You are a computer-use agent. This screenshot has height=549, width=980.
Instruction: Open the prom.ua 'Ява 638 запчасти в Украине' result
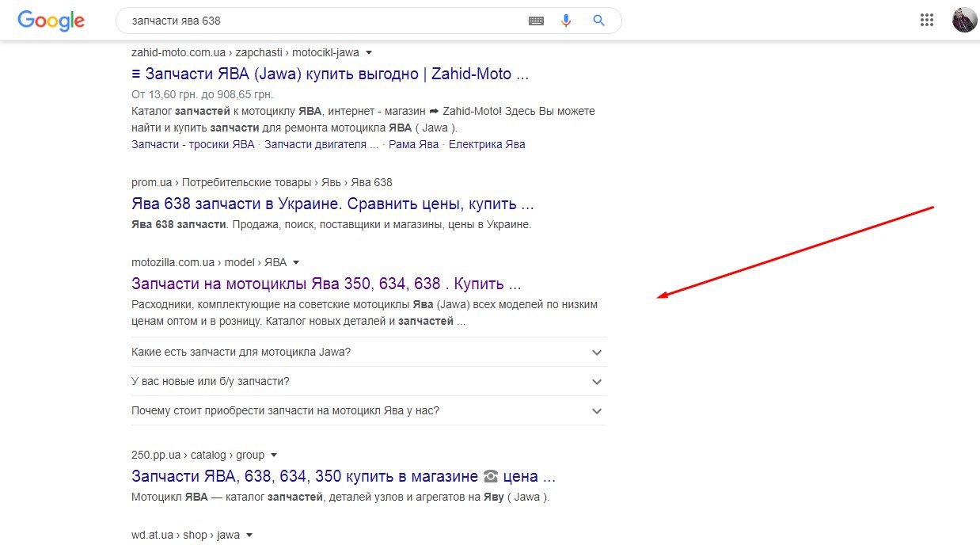point(332,204)
